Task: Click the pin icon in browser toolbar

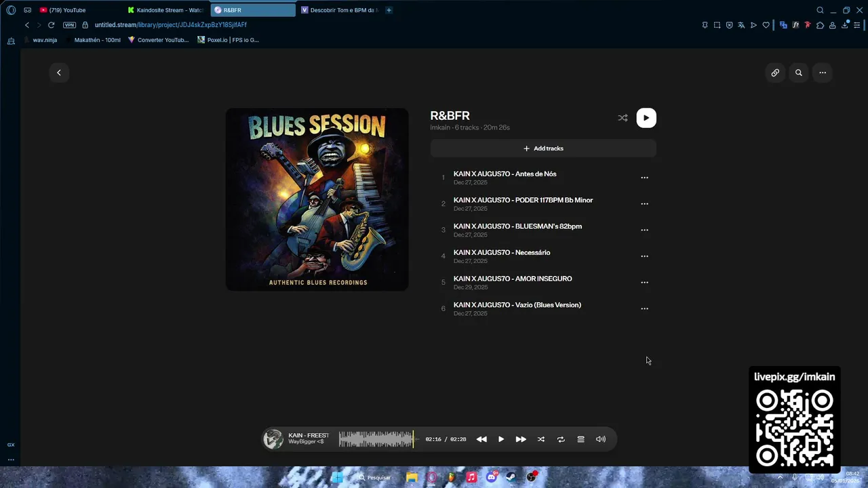Action: 705,25
